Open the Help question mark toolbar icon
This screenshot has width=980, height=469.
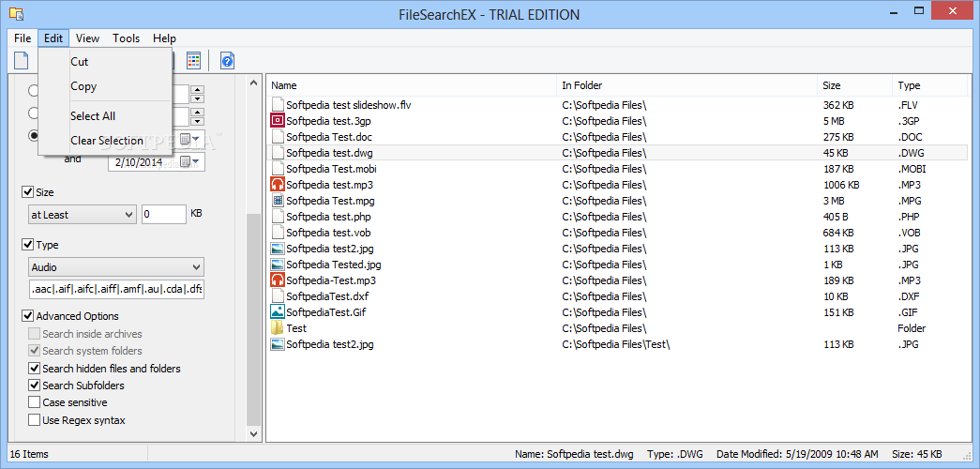click(x=228, y=61)
